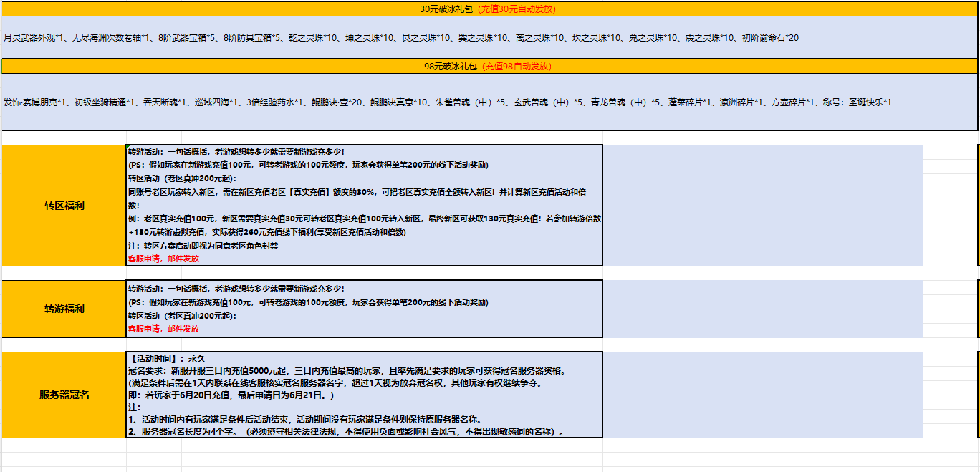Viewport: 980px width, 472px height.
Task: Click the red 充值98自动发放 note
Action: (517, 66)
